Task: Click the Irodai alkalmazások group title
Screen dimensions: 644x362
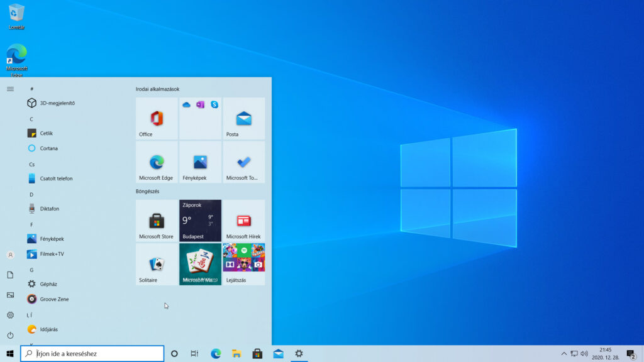Action: 157,89
